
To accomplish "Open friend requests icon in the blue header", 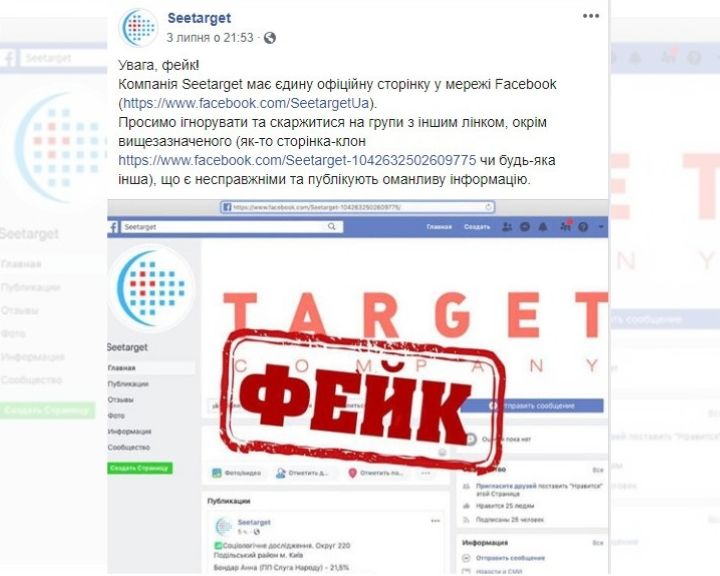I will 507,226.
